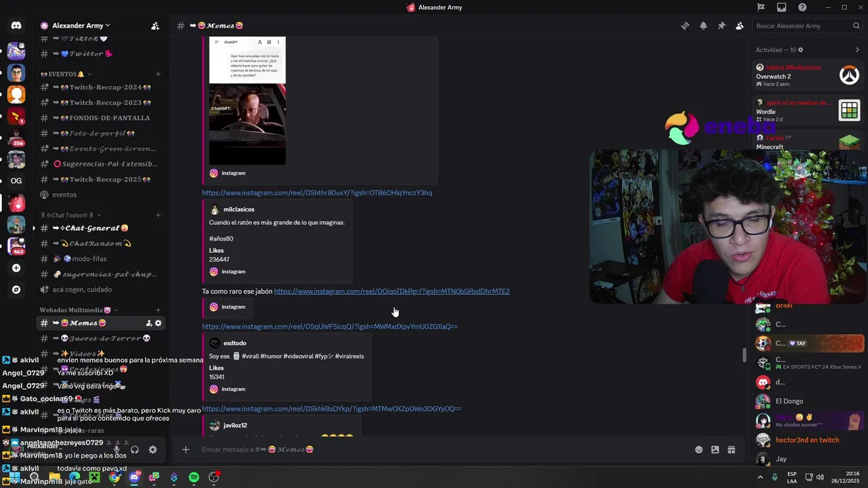
Task: Open Twitter channel
Action: click(x=100, y=54)
